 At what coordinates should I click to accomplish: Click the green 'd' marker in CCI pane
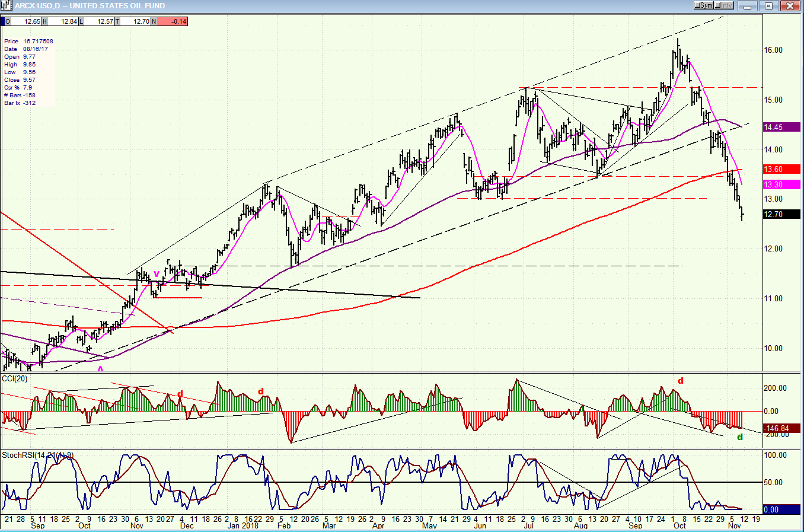click(739, 437)
